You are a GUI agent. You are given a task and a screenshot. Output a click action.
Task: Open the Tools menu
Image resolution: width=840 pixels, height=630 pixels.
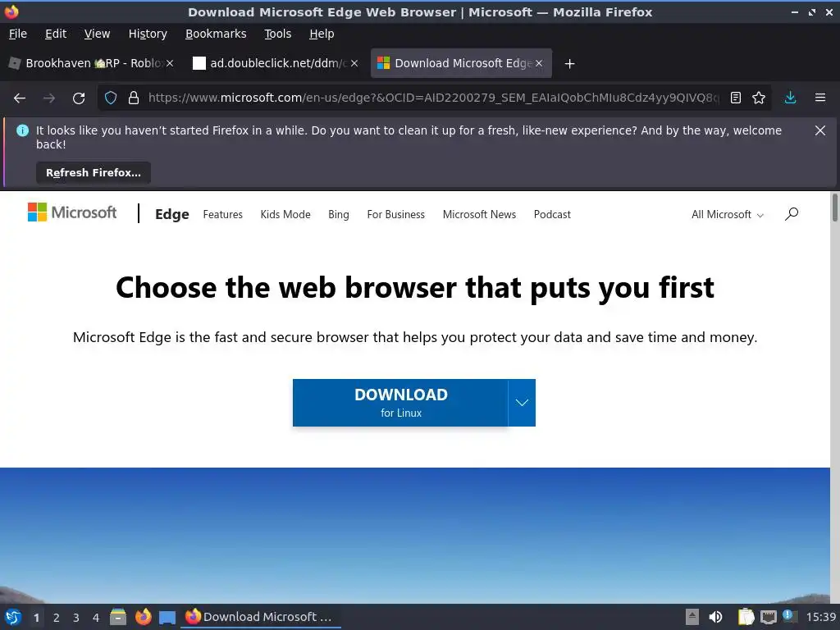tap(277, 34)
